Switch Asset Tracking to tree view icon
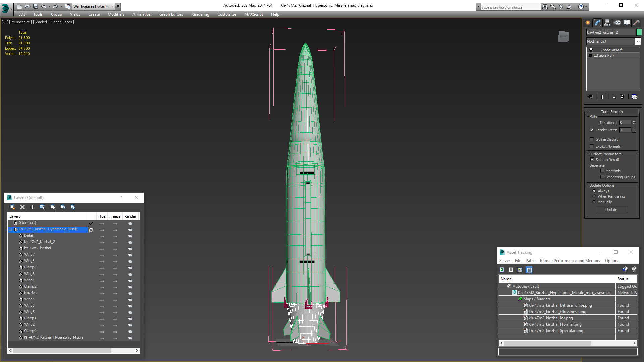Image resolution: width=644 pixels, height=362 pixels. (520, 270)
